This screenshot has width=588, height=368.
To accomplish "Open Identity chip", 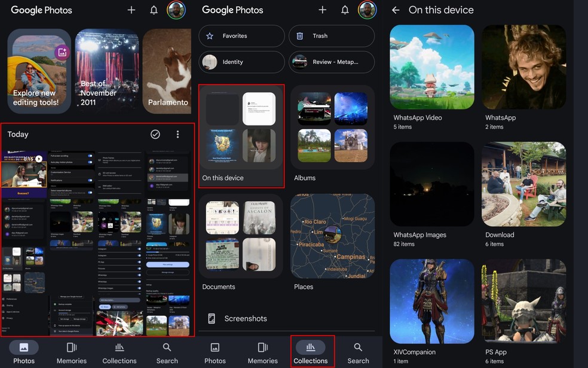I will click(x=241, y=62).
